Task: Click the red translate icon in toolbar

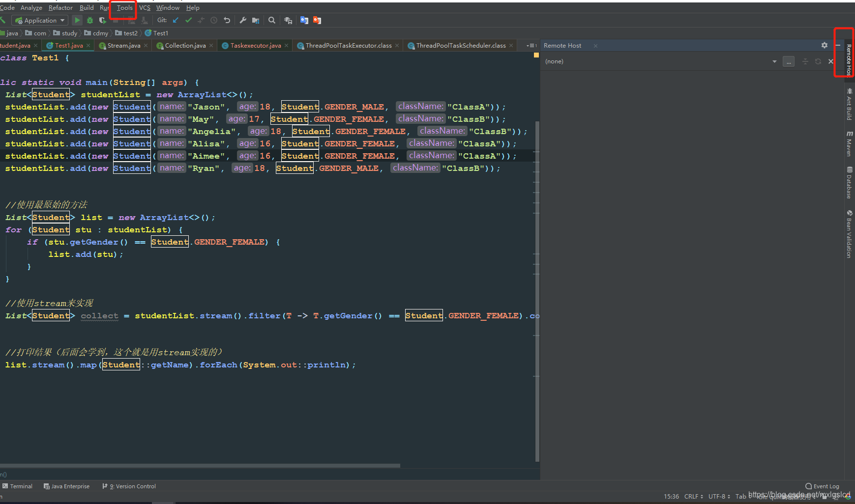Action: pyautogui.click(x=317, y=20)
